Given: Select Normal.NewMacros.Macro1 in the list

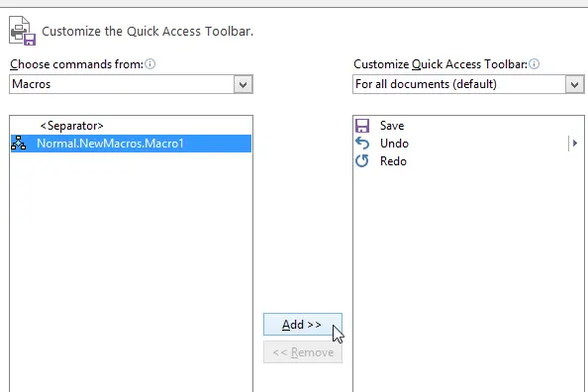Looking at the screenshot, I should (x=132, y=144).
